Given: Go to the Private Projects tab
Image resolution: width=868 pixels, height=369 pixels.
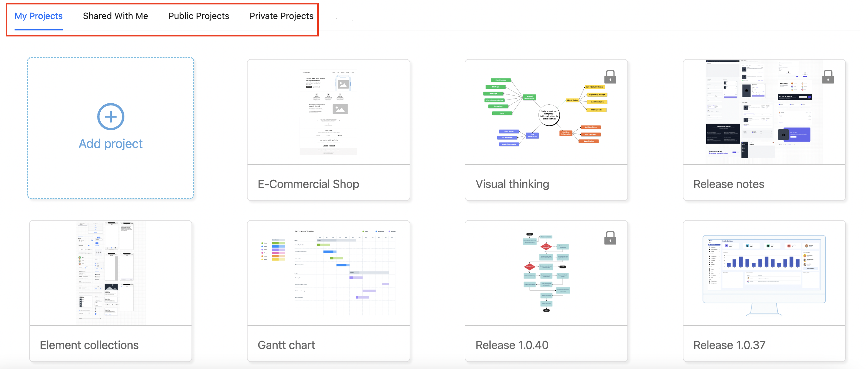Looking at the screenshot, I should (x=281, y=16).
